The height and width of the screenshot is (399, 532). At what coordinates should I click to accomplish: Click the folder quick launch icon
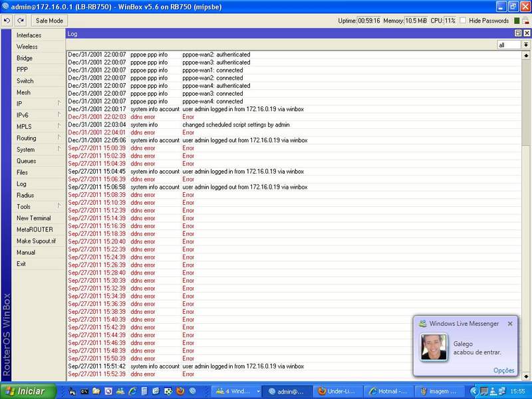96,391
